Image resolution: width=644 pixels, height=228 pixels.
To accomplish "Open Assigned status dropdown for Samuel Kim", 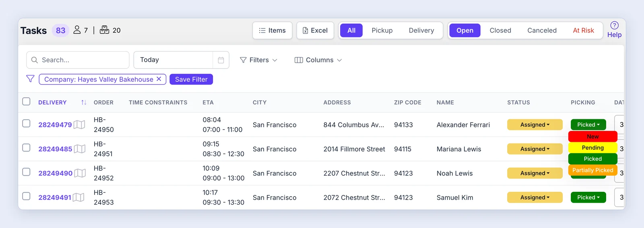I will pos(535,197).
